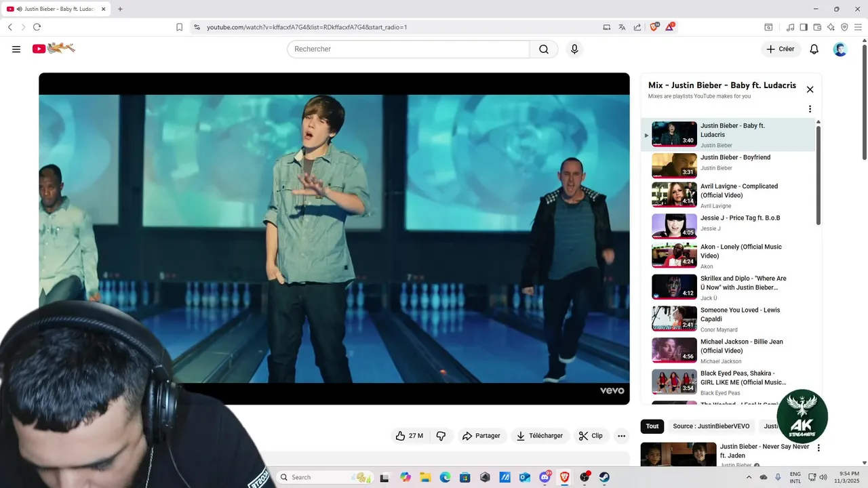Open Steam from the taskbar
Screen dimensions: 868x488
pyautogui.click(x=604, y=477)
